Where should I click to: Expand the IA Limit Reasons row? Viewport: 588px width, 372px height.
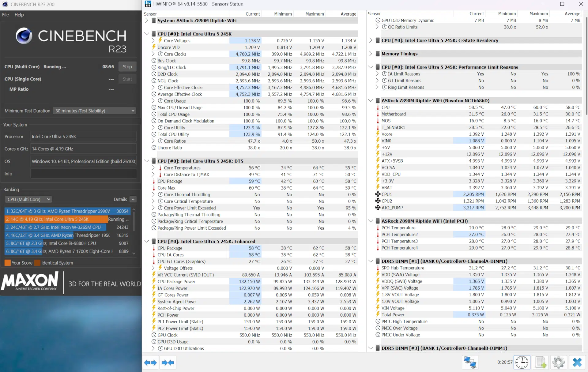click(377, 74)
